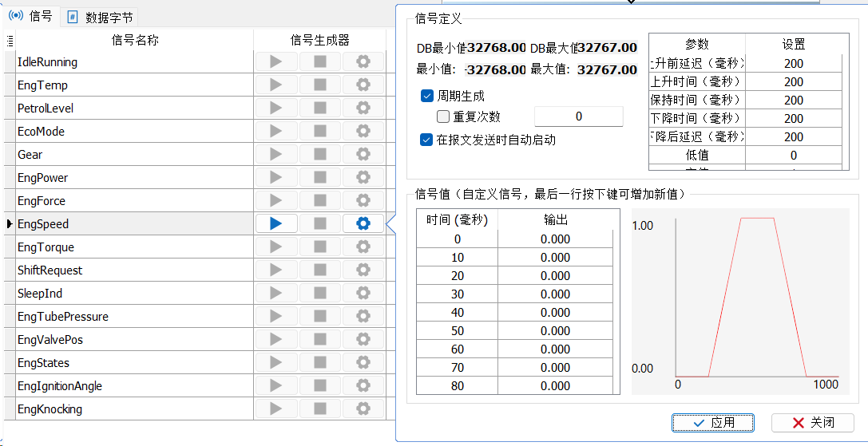868x446 pixels.
Task: Click the 时间 (毫秒) column header
Action: tap(457, 219)
